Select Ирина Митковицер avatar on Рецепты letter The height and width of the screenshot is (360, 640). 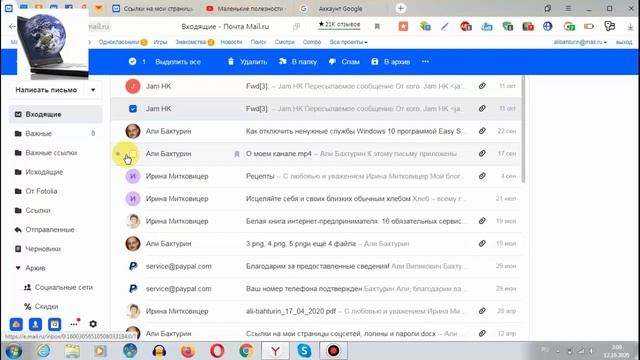pyautogui.click(x=133, y=176)
